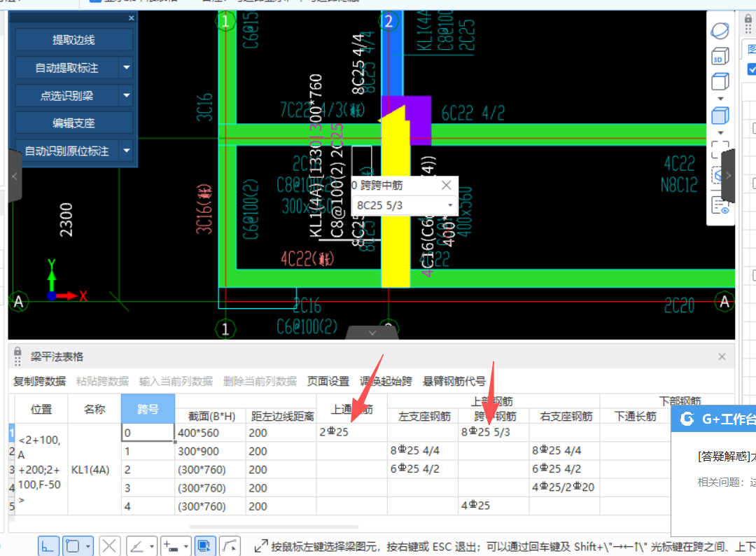Click the polyline path icon in status bar

tap(230, 546)
